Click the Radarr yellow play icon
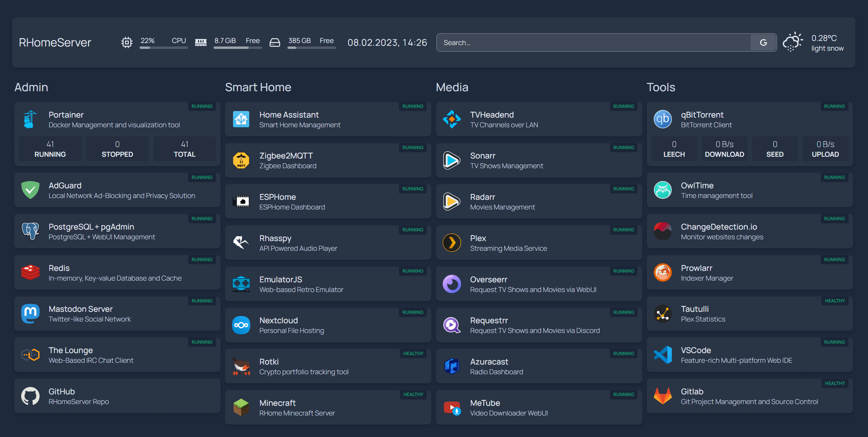Screen dimensions: 868x437 (x=452, y=202)
